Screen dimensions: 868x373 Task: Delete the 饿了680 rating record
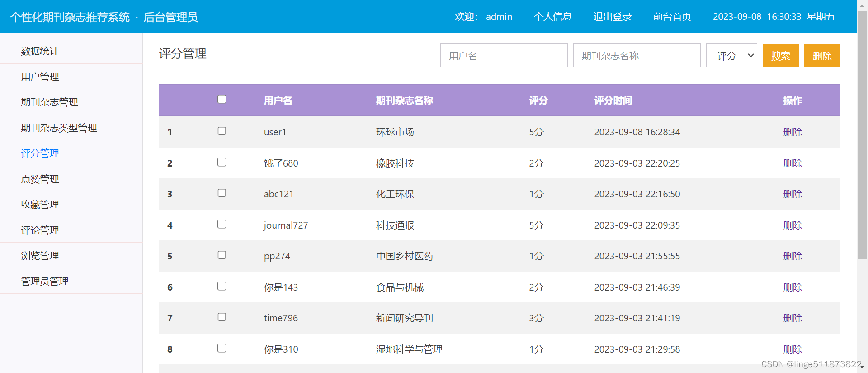[x=793, y=163]
